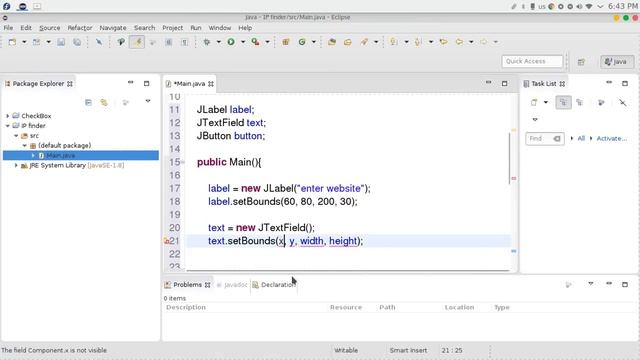The width and height of the screenshot is (640, 360).
Task: Click the Activate... link in Task List
Action: pyautogui.click(x=611, y=138)
